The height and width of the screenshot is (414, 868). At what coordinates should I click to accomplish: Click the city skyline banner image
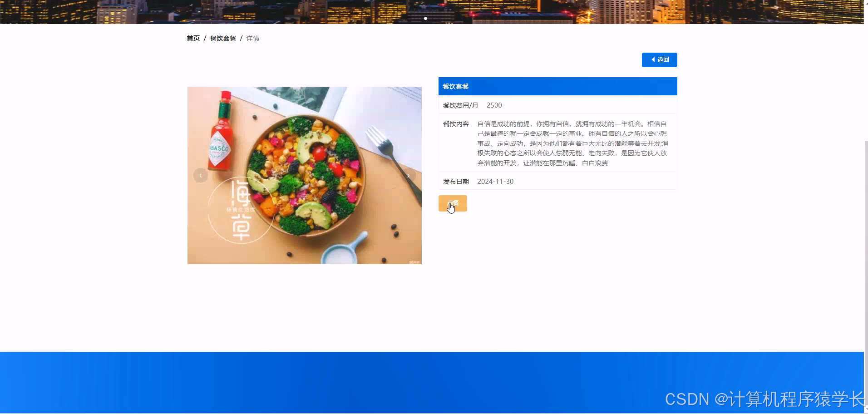pos(272,10)
